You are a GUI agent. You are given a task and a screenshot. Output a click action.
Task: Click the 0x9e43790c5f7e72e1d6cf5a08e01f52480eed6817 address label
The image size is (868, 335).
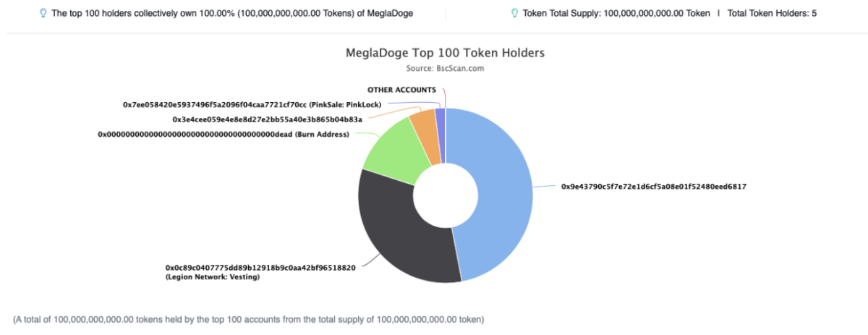(653, 187)
